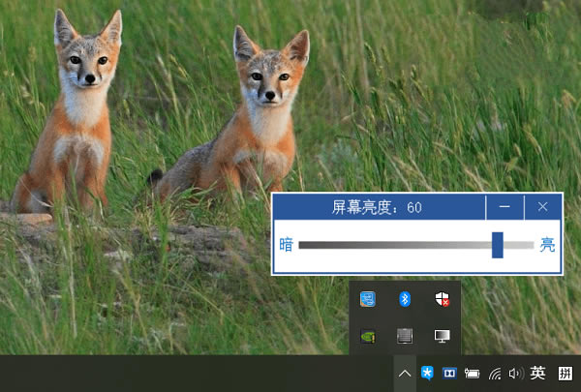Screen dimensions: 581x392
Task: Toggle the 英 input language indicator
Action: click(x=537, y=373)
